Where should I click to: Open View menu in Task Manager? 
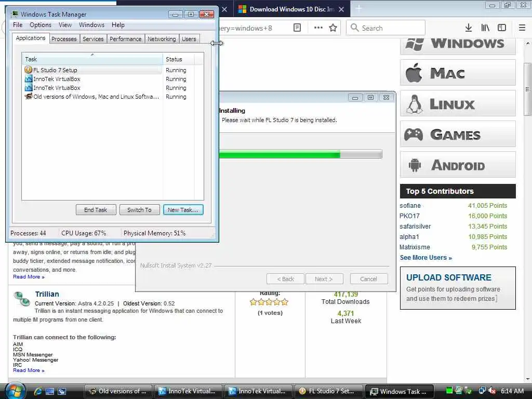tap(65, 25)
